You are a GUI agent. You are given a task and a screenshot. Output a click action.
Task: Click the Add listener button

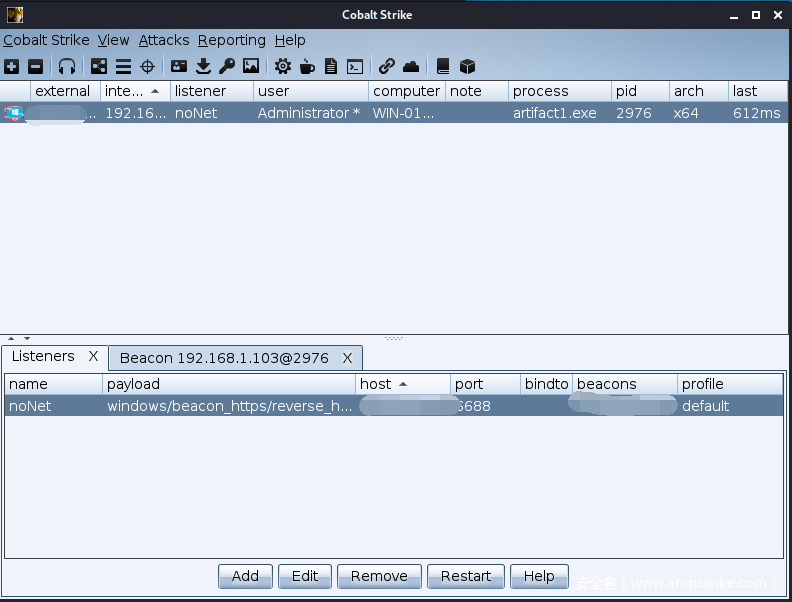click(x=245, y=576)
